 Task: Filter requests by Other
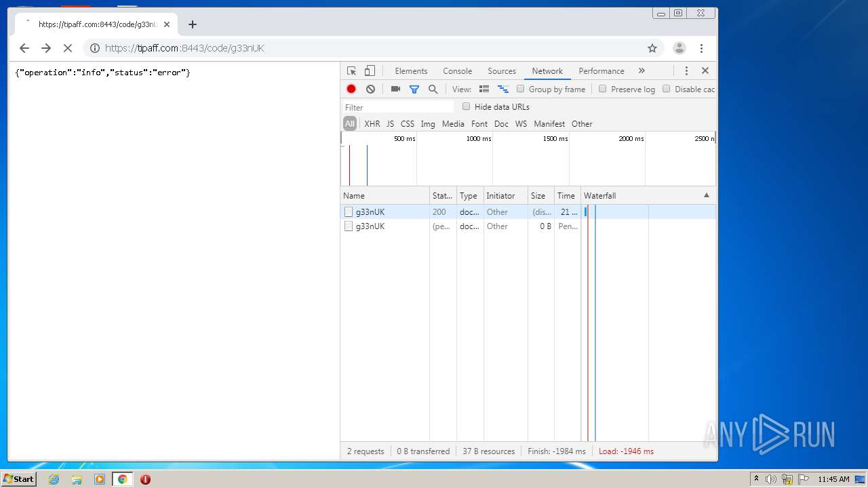[x=582, y=123]
